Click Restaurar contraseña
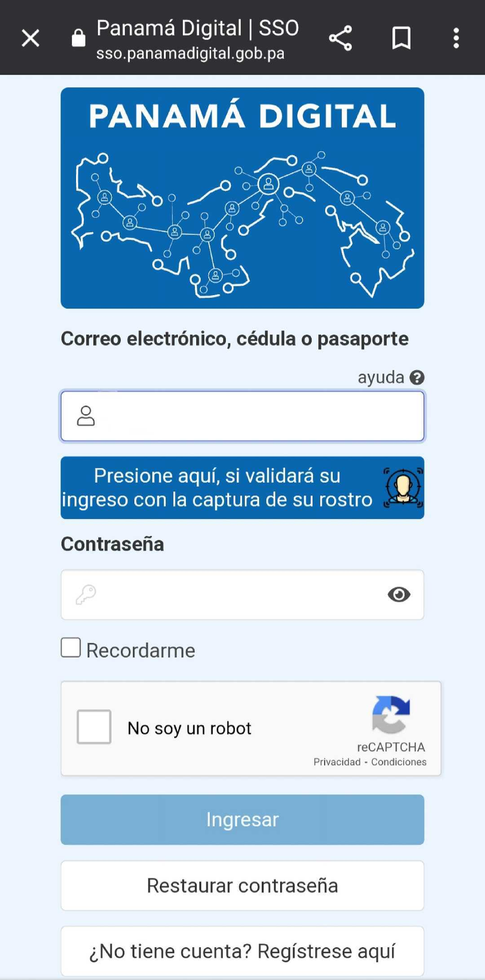485x980 pixels. [242, 885]
